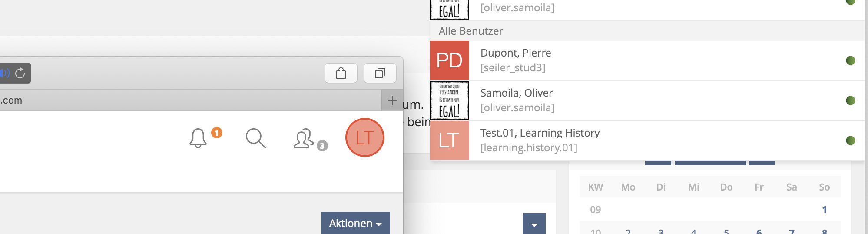
Task: Click the magnifying glass search icon
Action: 255,138
